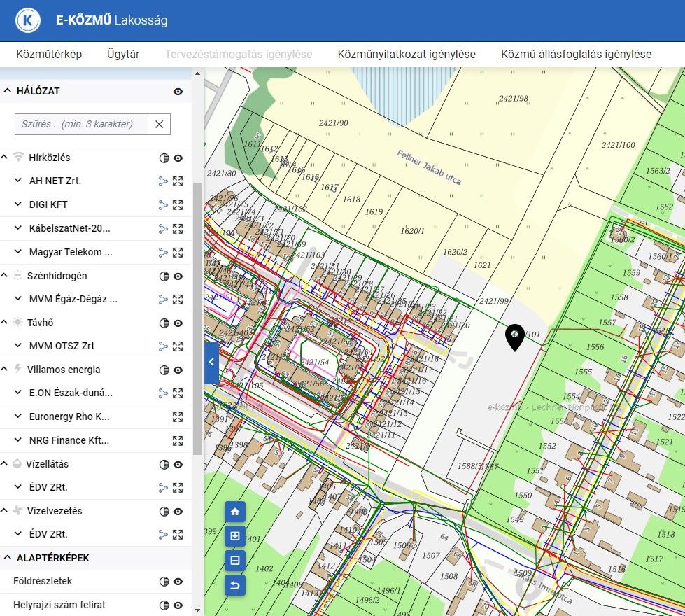Expand the Magyar Telekom entry
685x616 pixels.
[x=18, y=252]
